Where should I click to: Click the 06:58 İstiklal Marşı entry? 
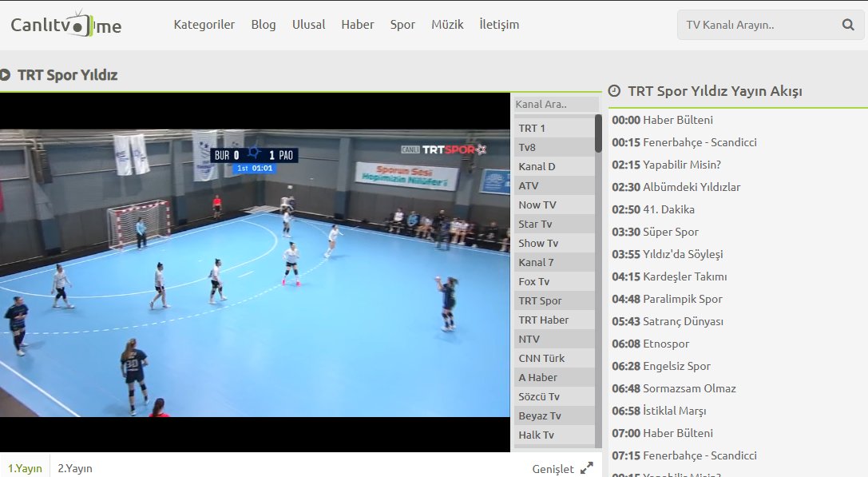tap(659, 411)
